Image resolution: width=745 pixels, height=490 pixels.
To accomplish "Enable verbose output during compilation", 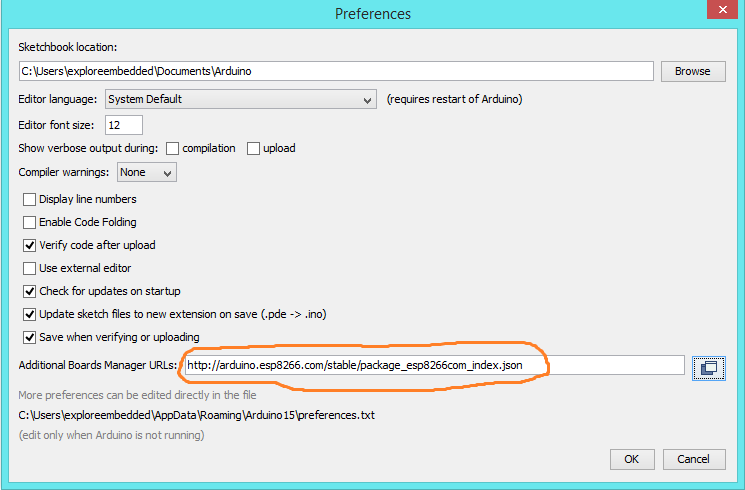I will (x=172, y=148).
